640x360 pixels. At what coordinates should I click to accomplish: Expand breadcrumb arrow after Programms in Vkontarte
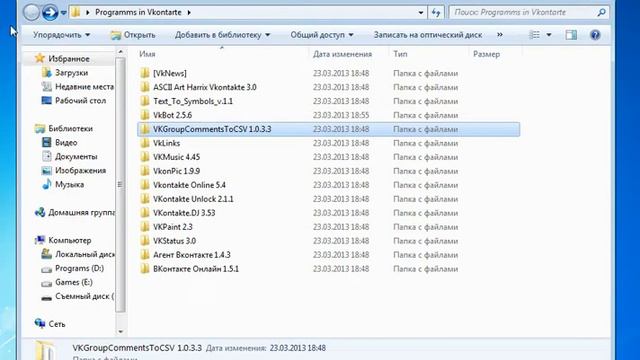(189, 13)
